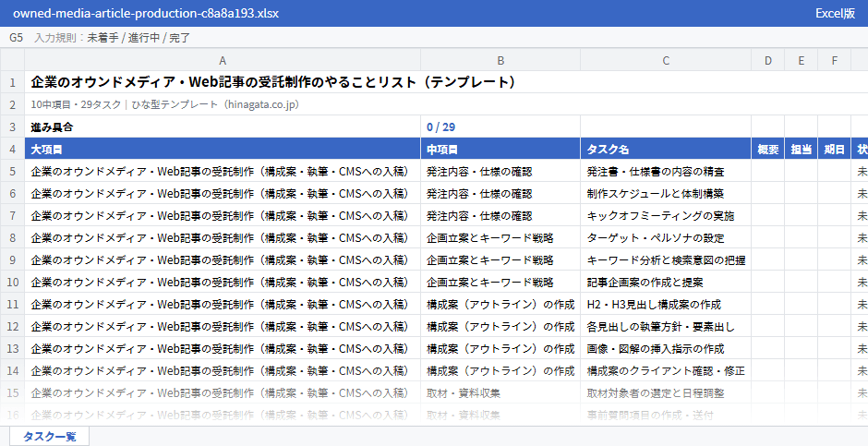Select column E header

pyautogui.click(x=801, y=60)
